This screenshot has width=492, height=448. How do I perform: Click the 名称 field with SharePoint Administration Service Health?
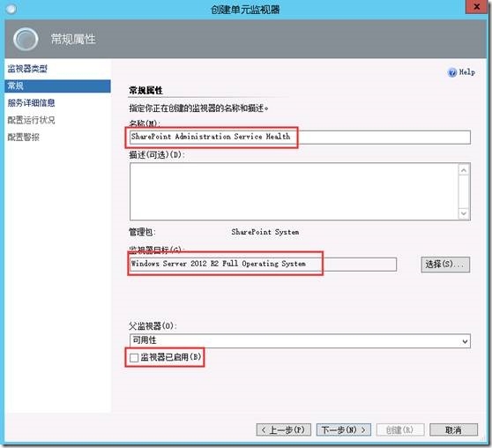point(300,138)
